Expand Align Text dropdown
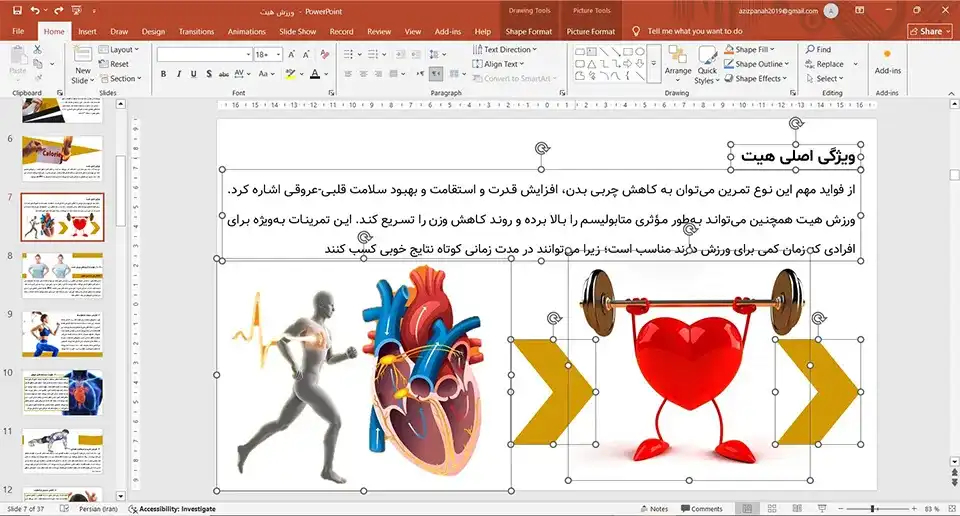The height and width of the screenshot is (516, 960). [x=498, y=64]
